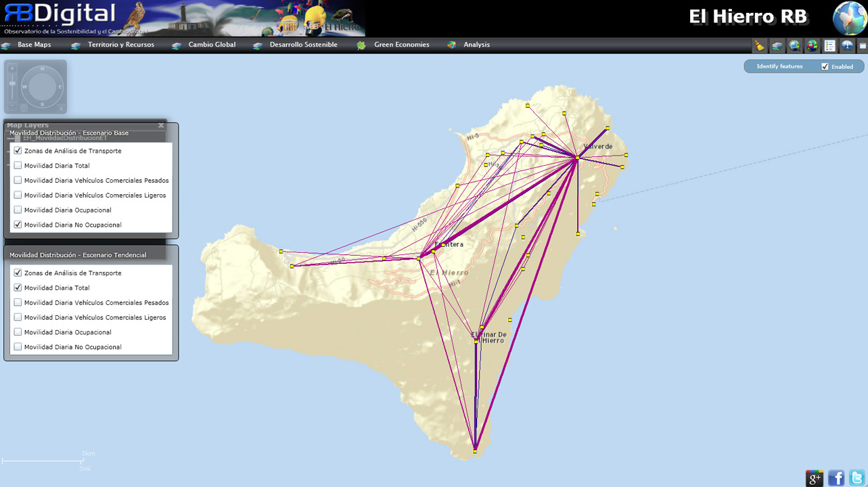Open the Analysis menu
The height and width of the screenshot is (487, 868).
click(x=477, y=45)
